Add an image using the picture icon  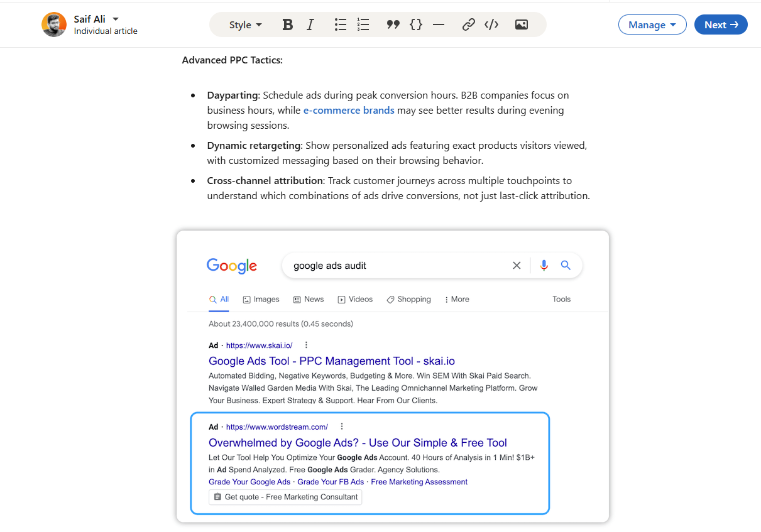pyautogui.click(x=521, y=25)
